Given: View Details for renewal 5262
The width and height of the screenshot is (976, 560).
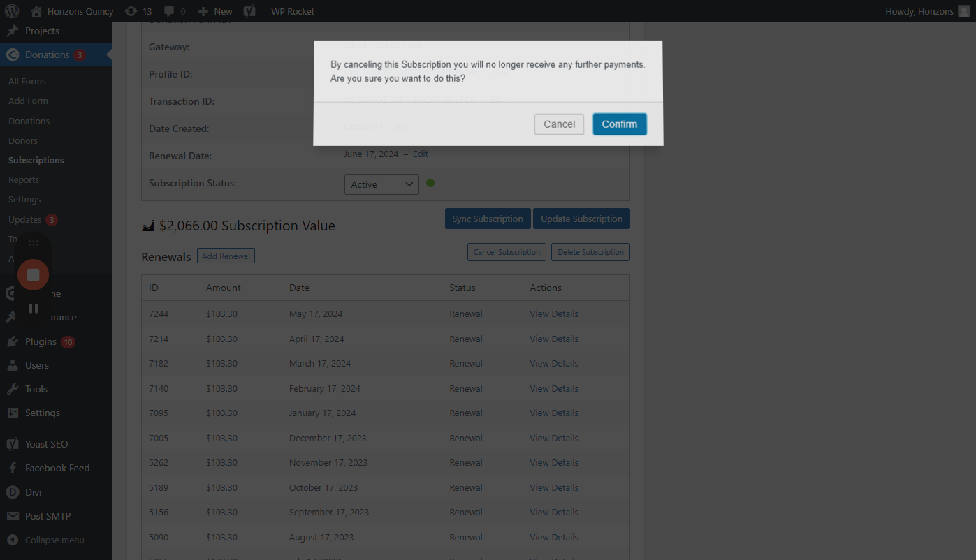Looking at the screenshot, I should pyautogui.click(x=554, y=462).
